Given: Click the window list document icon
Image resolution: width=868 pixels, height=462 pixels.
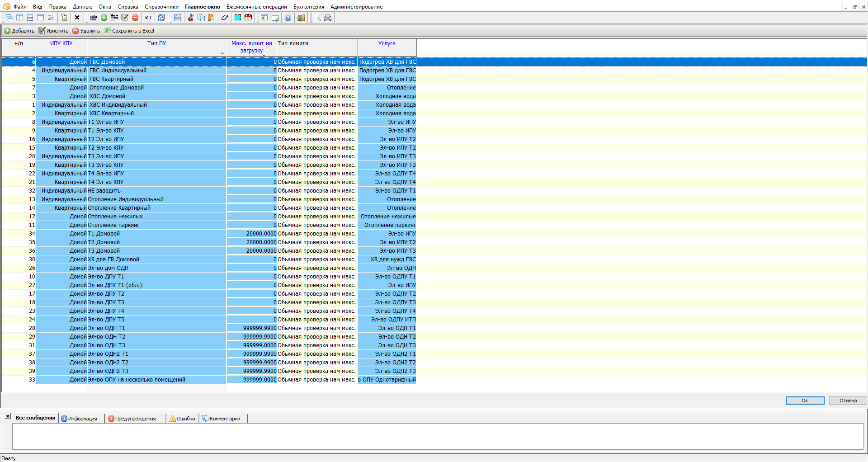Looking at the screenshot, I should (64, 18).
